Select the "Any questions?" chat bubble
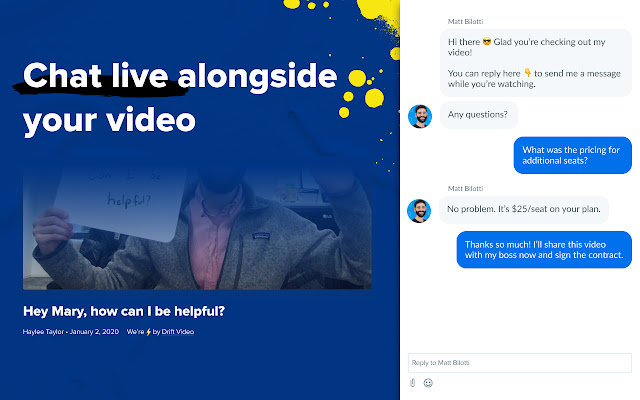Image resolution: width=640 pixels, height=400 pixels. pos(478,114)
